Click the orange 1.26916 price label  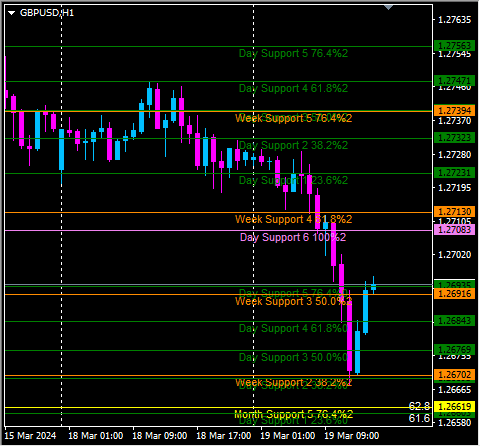click(x=455, y=294)
